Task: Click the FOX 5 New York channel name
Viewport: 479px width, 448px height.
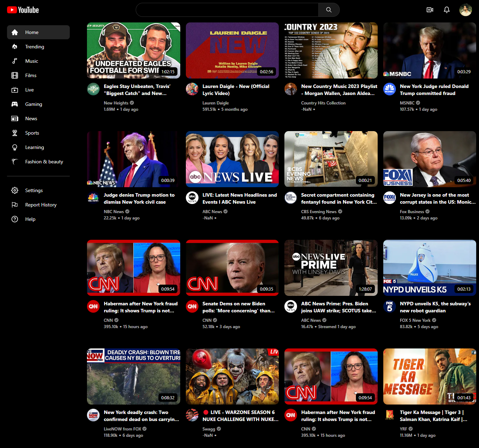Action: tap(415, 320)
